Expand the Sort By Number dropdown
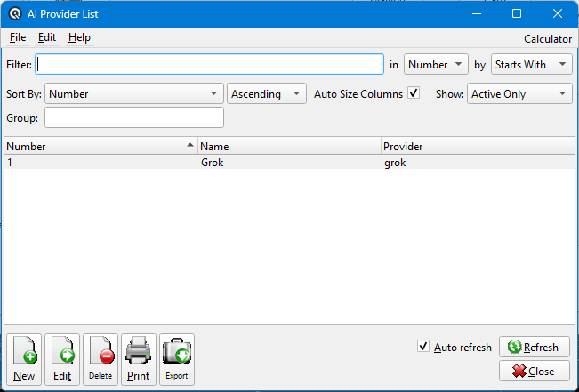Screen dimensions: 579x392 coord(134,93)
